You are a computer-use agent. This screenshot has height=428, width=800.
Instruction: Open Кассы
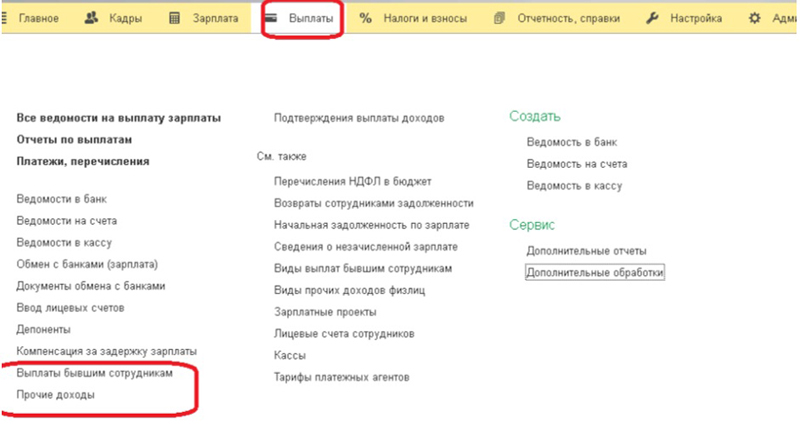click(290, 356)
